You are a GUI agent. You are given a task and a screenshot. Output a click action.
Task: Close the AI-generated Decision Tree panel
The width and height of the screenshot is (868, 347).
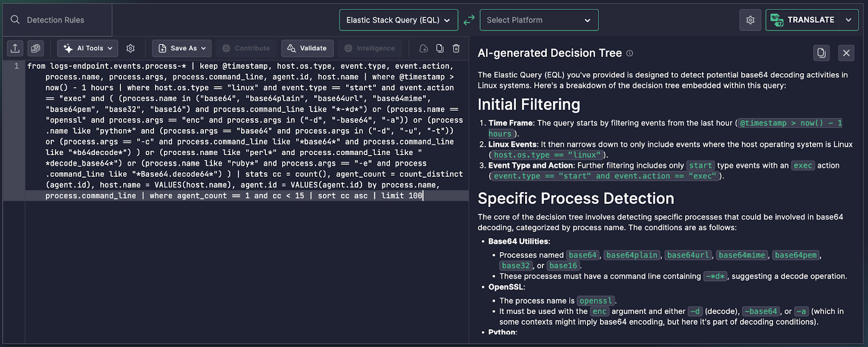click(x=846, y=53)
